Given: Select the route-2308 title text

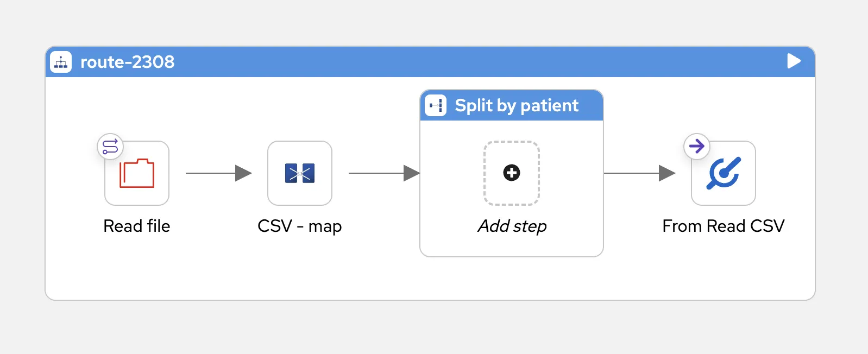Looking at the screenshot, I should [x=128, y=62].
